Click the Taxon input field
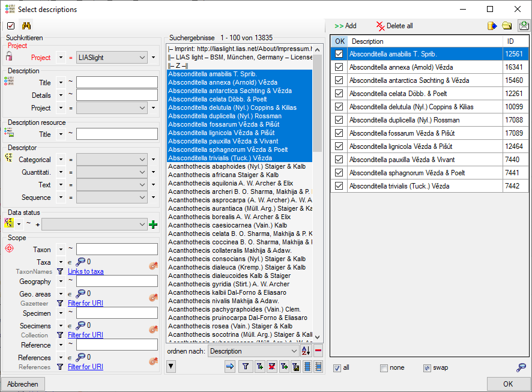This screenshot has width=532, height=392. tap(117, 249)
